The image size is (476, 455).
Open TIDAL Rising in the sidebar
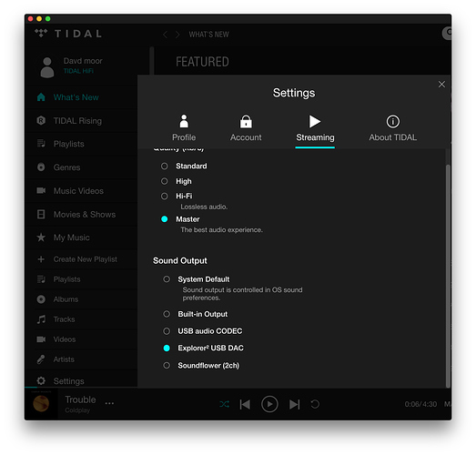77,121
